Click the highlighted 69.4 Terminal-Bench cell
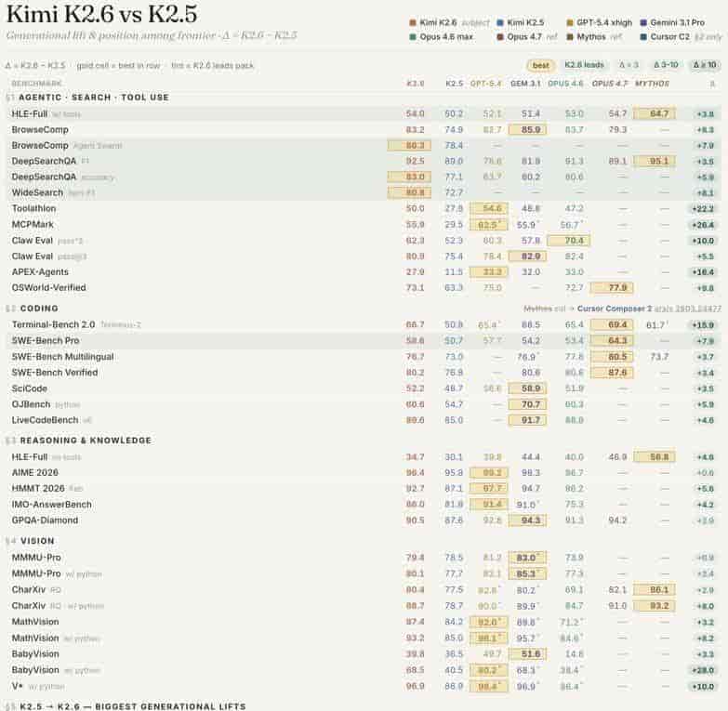 [x=612, y=325]
